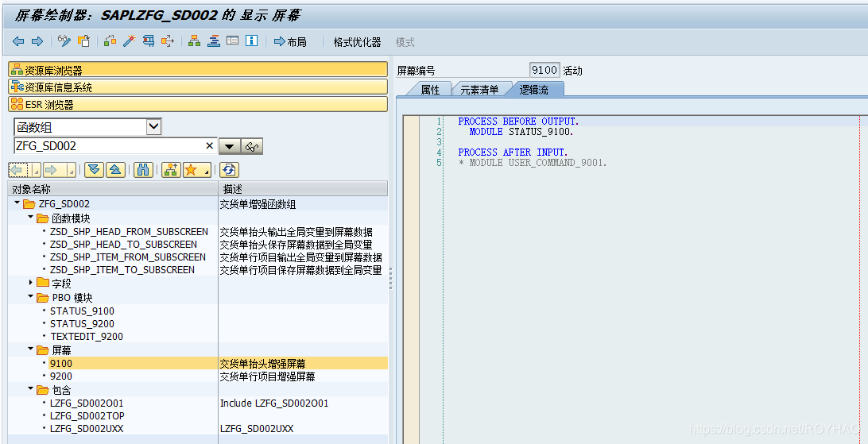Click the PROCESS AFTER INPUT. code line
Viewport: 868px width, 444px height.
click(513, 152)
